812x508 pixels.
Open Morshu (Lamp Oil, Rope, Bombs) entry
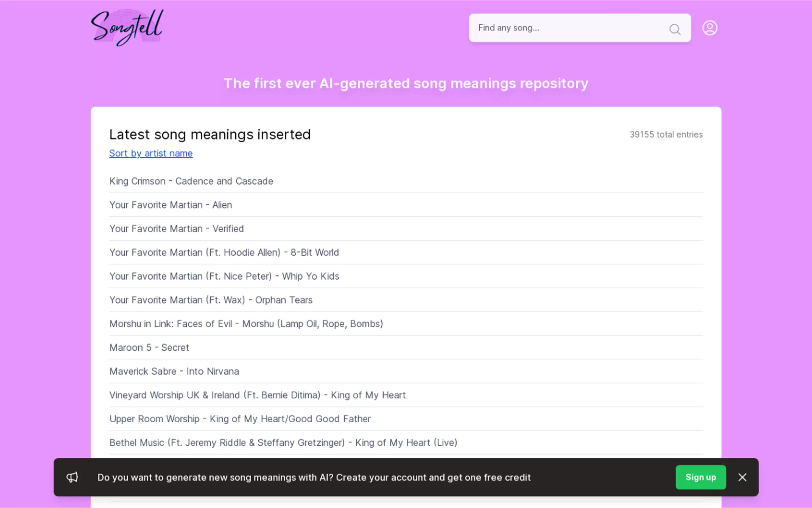(246, 323)
